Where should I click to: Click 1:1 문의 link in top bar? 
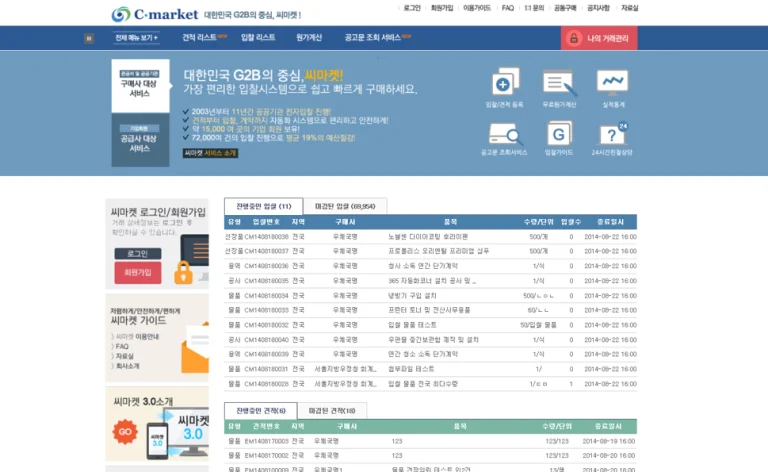534,8
